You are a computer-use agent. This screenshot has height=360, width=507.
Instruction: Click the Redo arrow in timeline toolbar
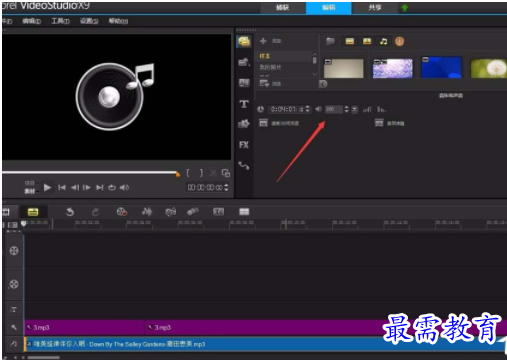pyautogui.click(x=96, y=212)
